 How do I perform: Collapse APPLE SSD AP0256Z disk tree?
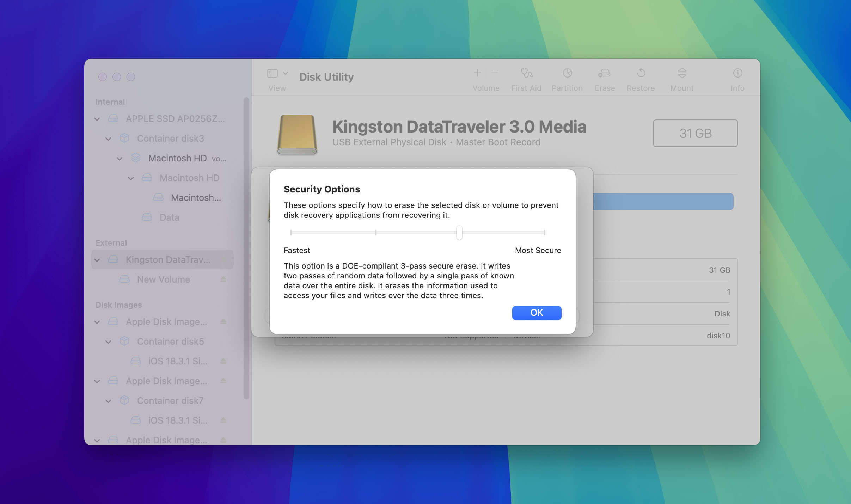(97, 119)
